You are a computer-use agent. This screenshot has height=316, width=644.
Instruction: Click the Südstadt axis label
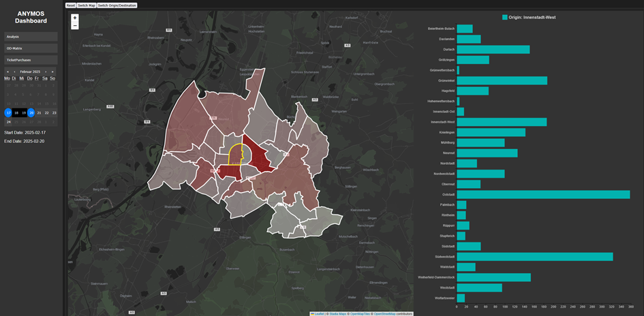click(447, 247)
